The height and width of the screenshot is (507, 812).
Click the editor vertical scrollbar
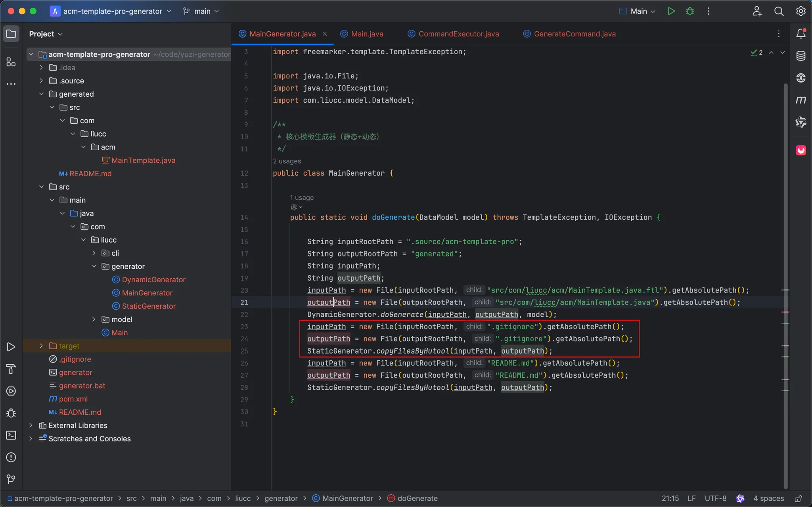(785, 238)
